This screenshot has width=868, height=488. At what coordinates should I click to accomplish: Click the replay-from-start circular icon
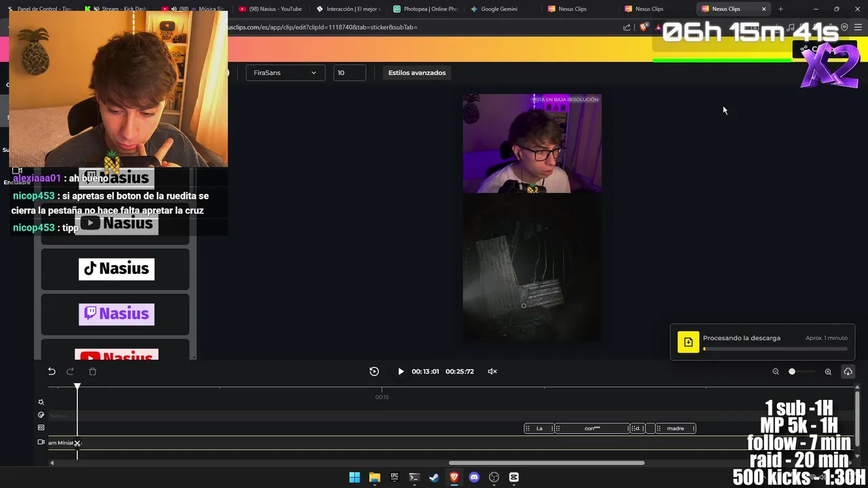[x=374, y=371]
